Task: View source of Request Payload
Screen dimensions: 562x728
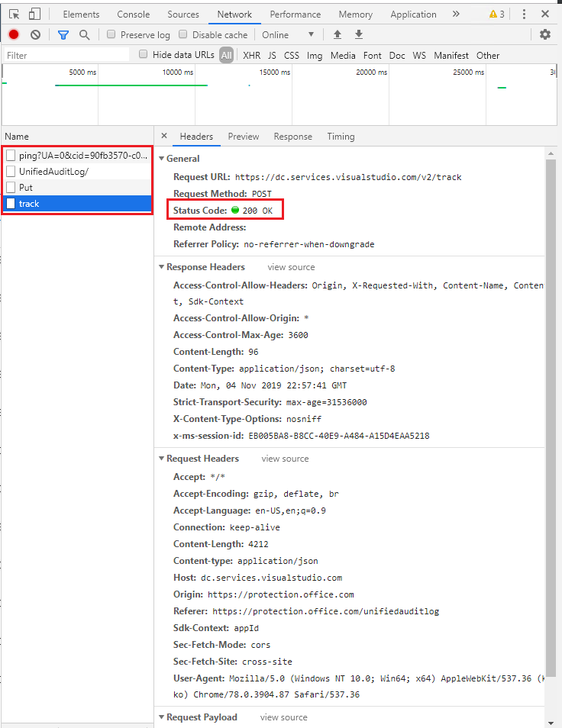Action: pyautogui.click(x=284, y=717)
